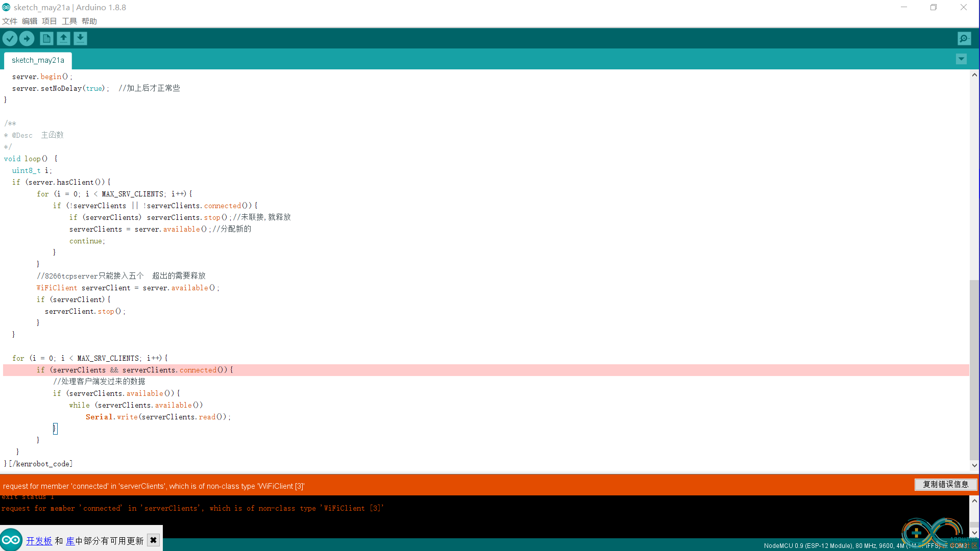Click the 复制错误信息 button
Screen dimensions: 980x551
point(945,484)
